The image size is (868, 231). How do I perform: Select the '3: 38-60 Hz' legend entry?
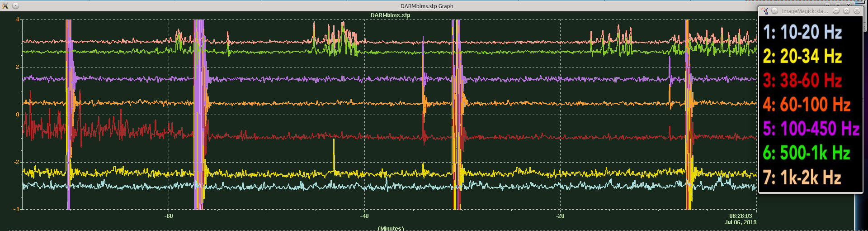(802, 81)
